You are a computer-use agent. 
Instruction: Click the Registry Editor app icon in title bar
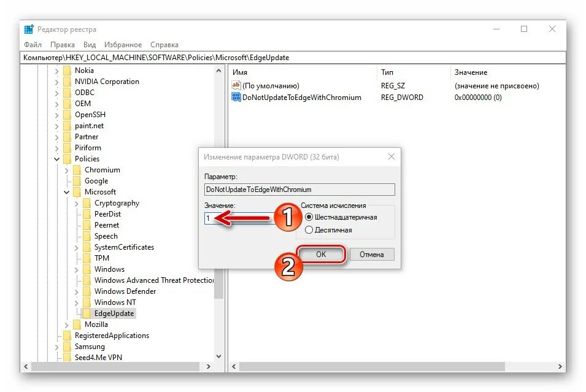tap(29, 29)
